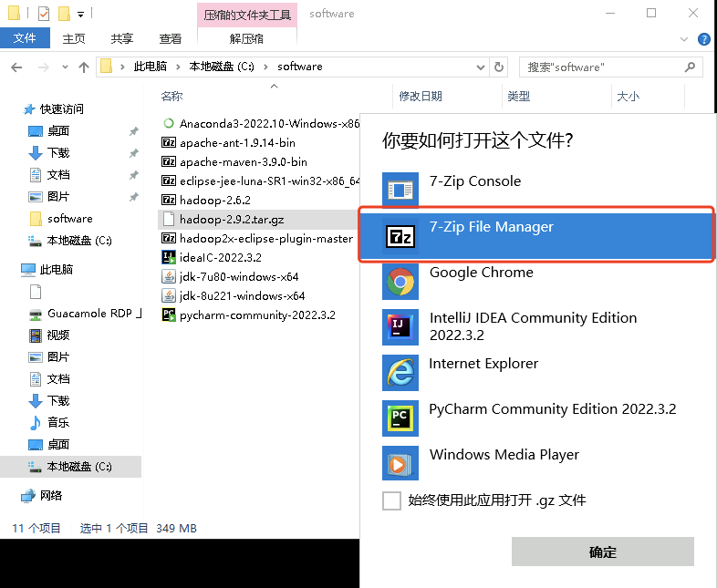717x588 pixels.
Task: Click the jdk-8u221-windows-x64 Java icon
Action: coord(169,295)
